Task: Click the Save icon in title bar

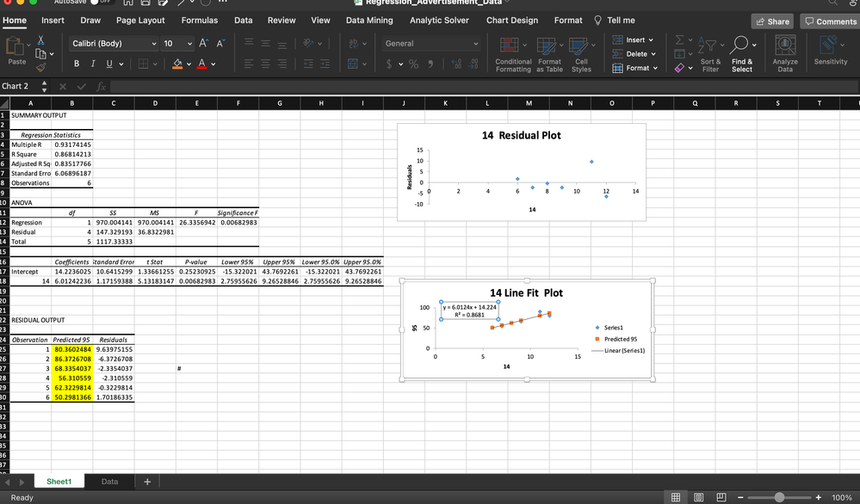Action: tap(145, 3)
